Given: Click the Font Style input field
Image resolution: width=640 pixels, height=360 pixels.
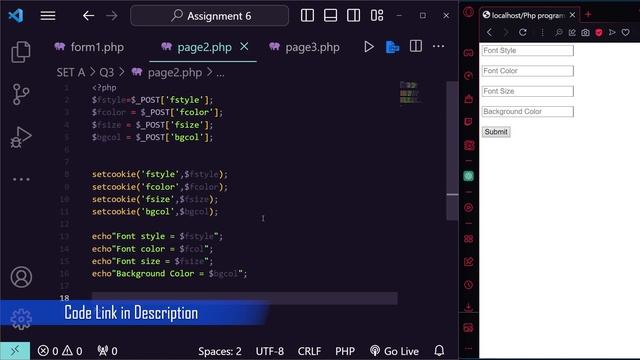Looking at the screenshot, I should click(x=527, y=51).
